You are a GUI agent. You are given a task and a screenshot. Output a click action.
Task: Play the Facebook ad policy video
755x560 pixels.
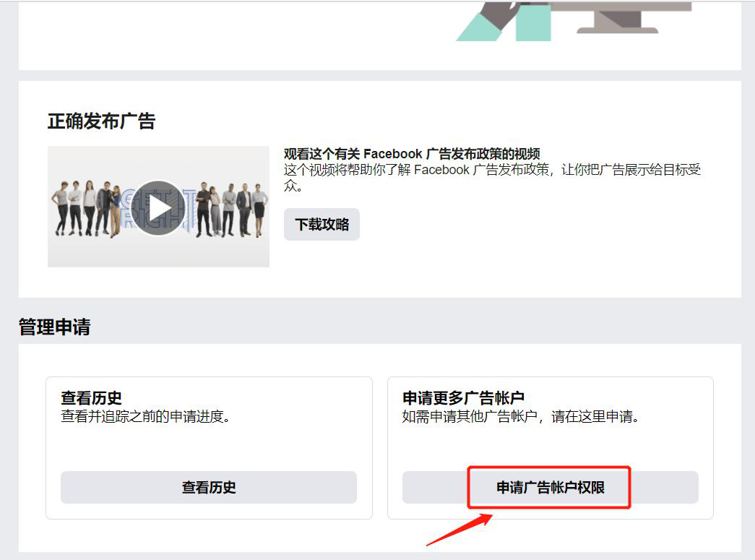click(x=158, y=208)
